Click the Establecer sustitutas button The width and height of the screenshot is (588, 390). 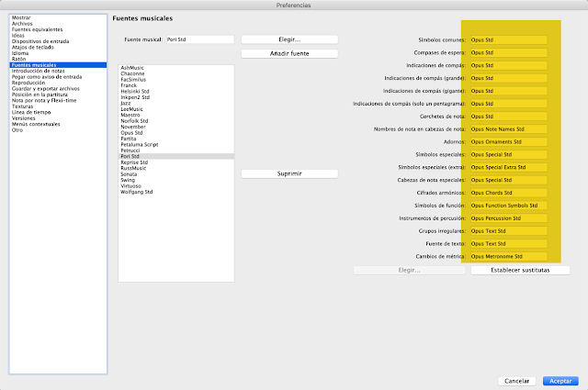520,270
